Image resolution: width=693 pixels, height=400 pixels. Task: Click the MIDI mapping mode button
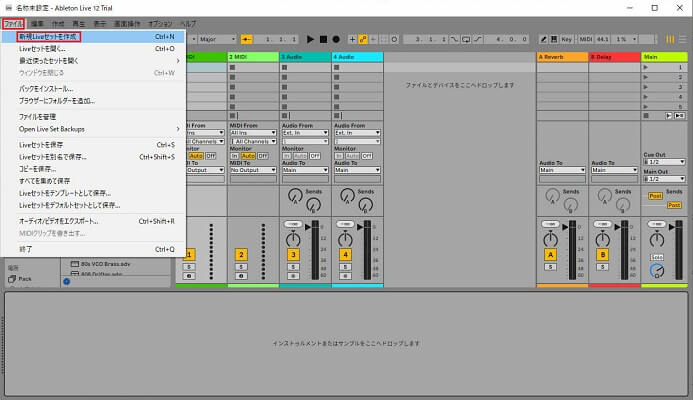586,39
